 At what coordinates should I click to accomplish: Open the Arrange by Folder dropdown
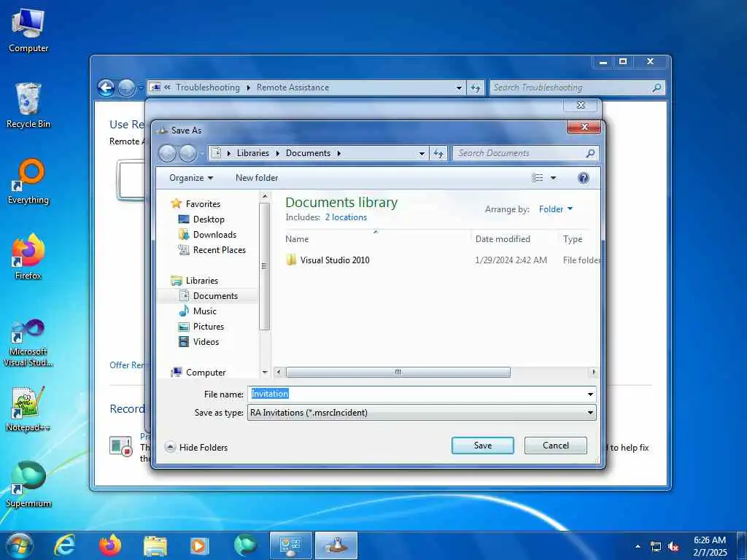[555, 209]
